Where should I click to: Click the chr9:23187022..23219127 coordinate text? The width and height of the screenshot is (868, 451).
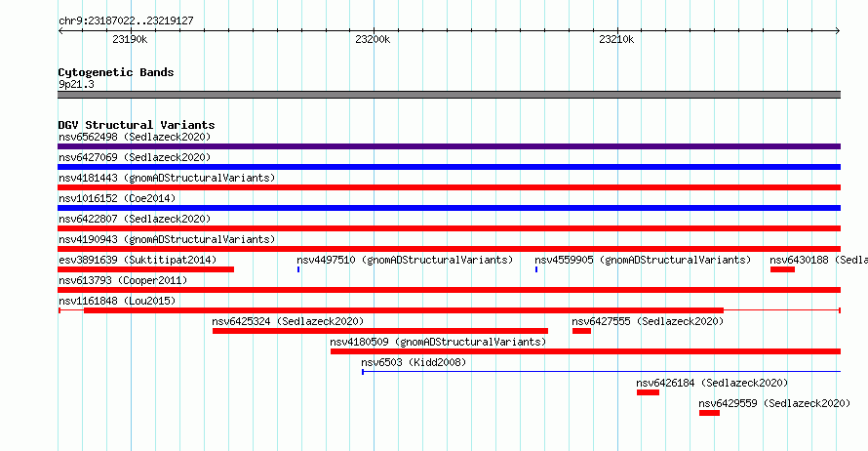click(x=126, y=20)
